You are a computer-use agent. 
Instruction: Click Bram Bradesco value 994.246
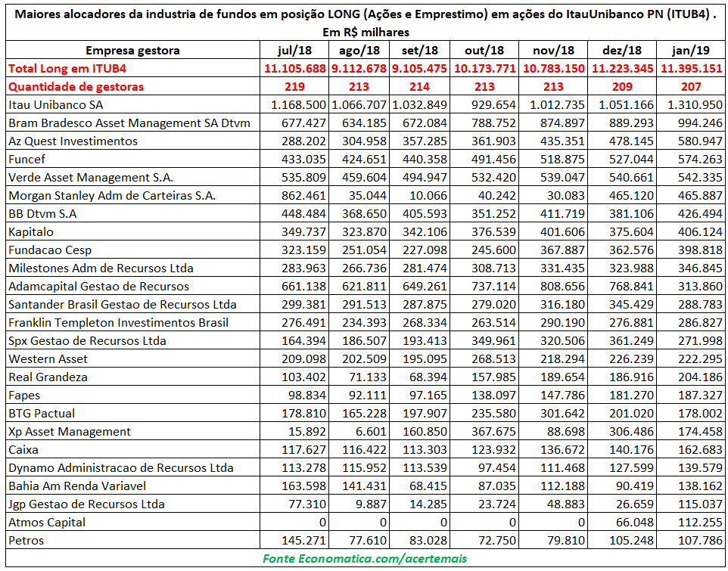coord(700,123)
